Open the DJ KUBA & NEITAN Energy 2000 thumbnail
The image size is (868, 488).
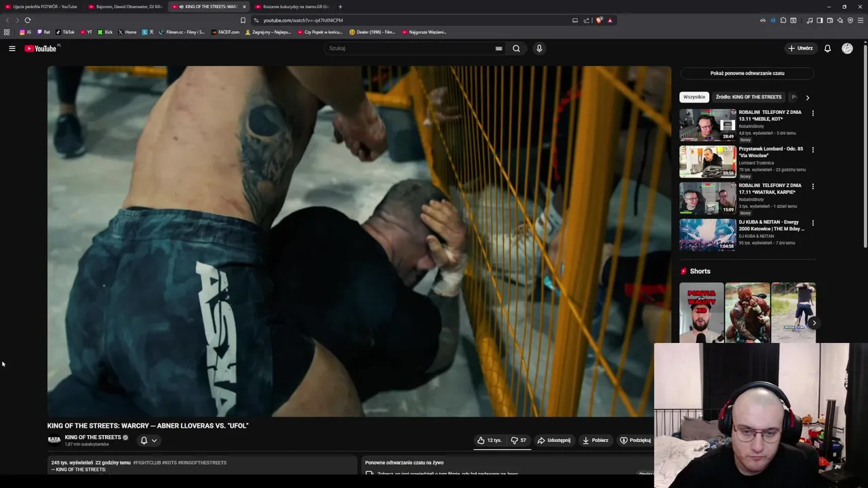click(707, 235)
